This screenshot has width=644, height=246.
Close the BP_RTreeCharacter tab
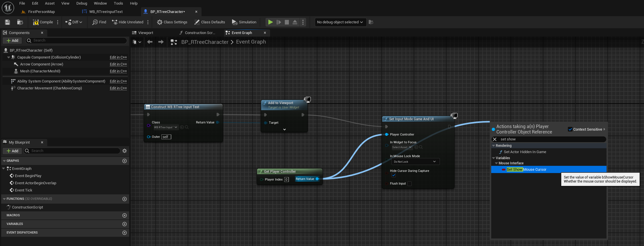point(196,12)
